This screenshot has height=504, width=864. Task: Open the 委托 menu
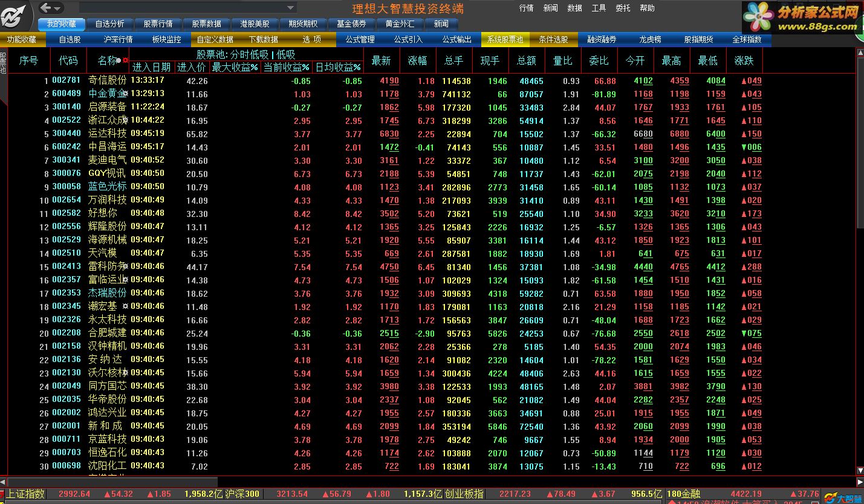tap(623, 8)
